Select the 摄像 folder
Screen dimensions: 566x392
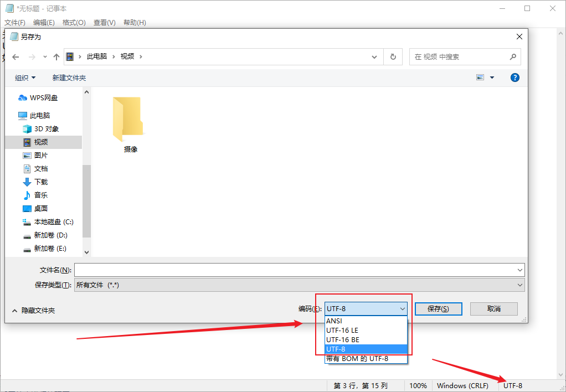tap(130, 125)
